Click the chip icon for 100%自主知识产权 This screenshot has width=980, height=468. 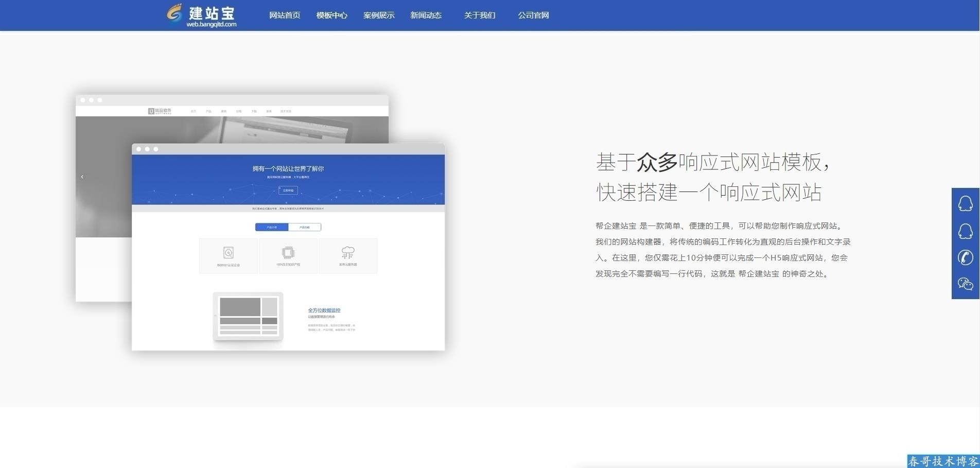pyautogui.click(x=288, y=252)
